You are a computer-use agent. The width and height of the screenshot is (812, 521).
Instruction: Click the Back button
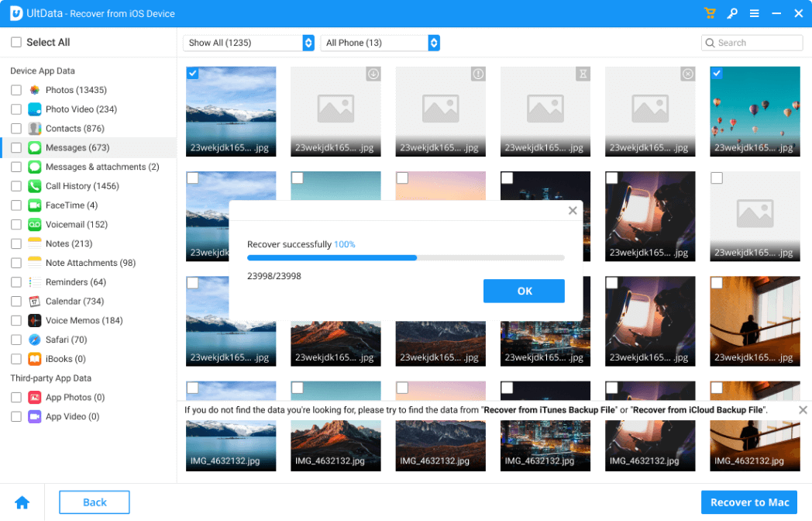(x=95, y=502)
